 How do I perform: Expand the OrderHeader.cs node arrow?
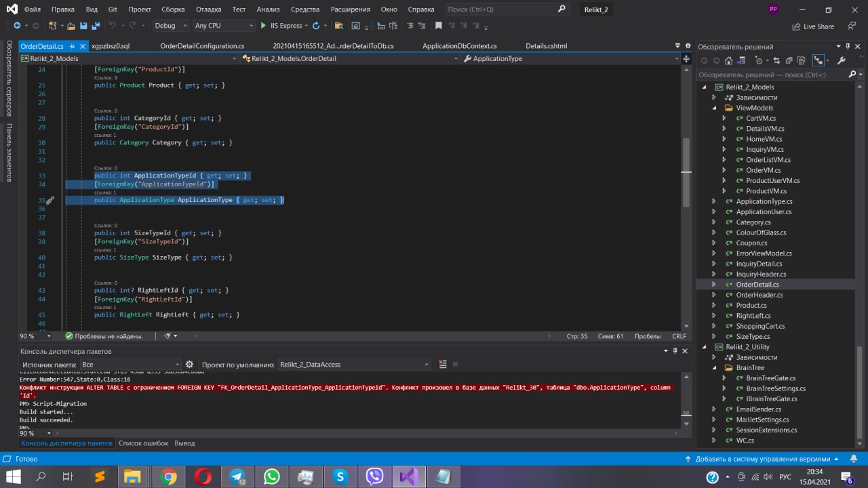[714, 295]
